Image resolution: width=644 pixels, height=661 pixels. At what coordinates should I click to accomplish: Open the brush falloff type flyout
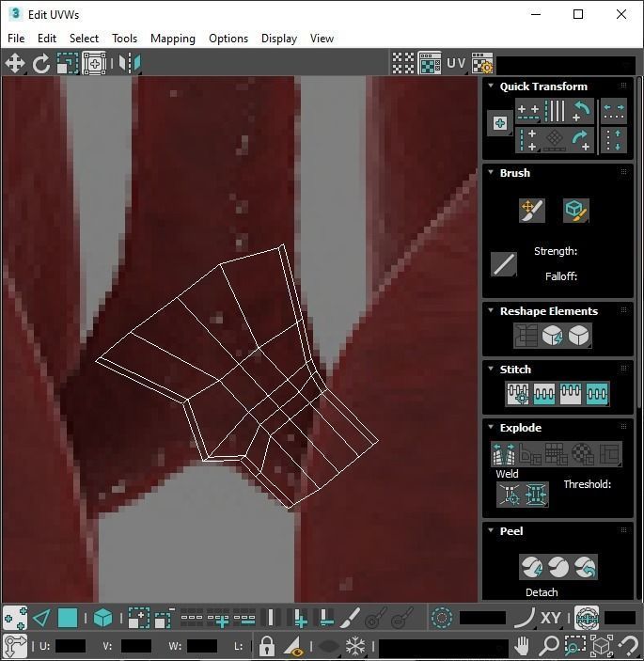[x=504, y=264]
